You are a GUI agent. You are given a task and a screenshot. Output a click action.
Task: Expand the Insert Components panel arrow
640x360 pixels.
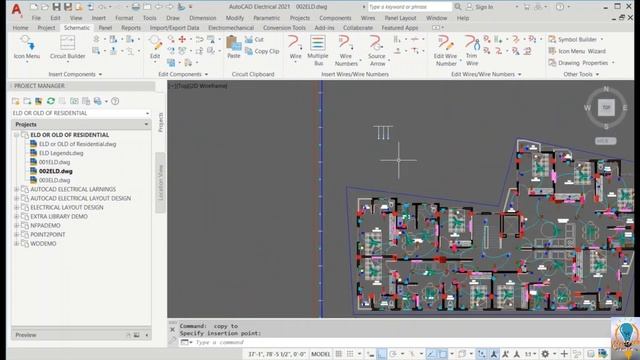pos(100,75)
